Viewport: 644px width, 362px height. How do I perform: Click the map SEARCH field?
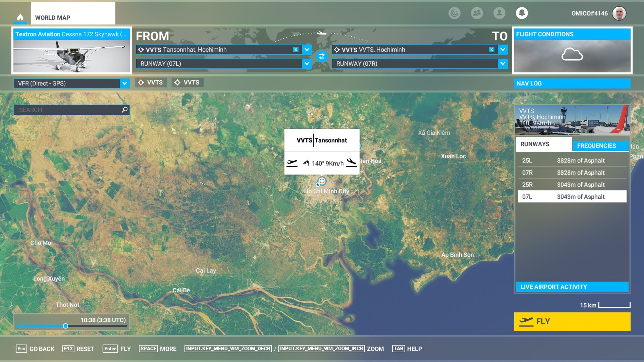[67, 110]
